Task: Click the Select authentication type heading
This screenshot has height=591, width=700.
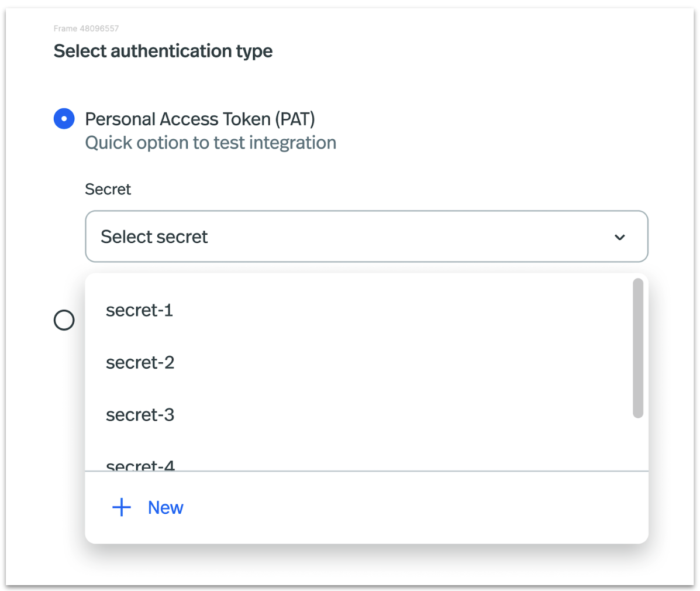Action: point(163,51)
